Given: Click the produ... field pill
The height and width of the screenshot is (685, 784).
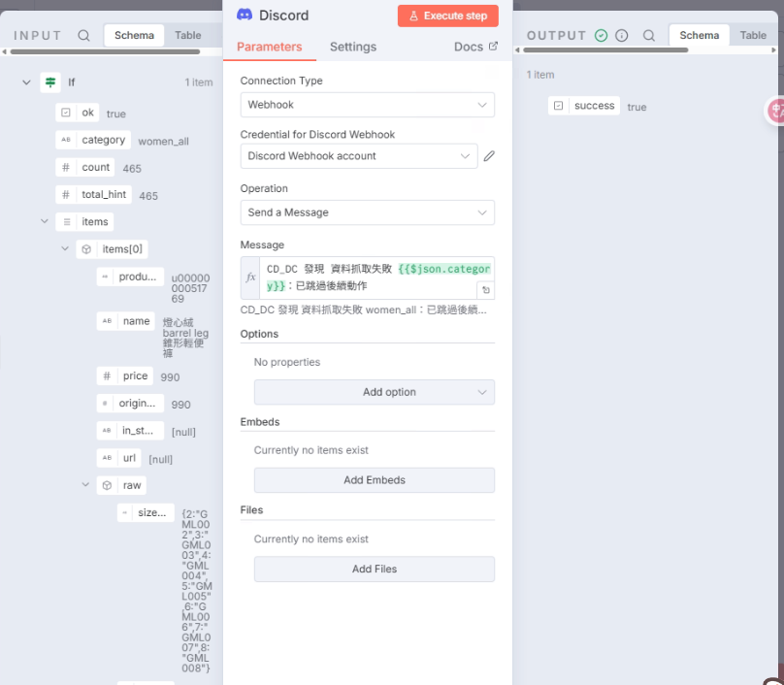Looking at the screenshot, I should coord(130,277).
